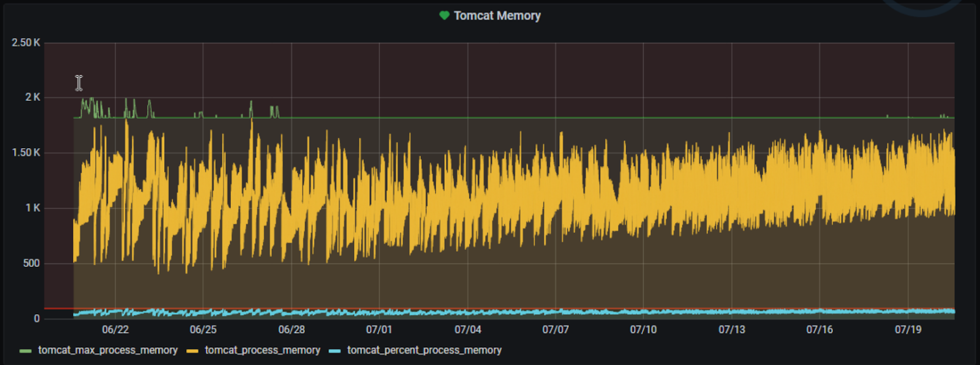Click the 2 K y-axis label
This screenshot has width=980, height=365.
pyautogui.click(x=33, y=97)
